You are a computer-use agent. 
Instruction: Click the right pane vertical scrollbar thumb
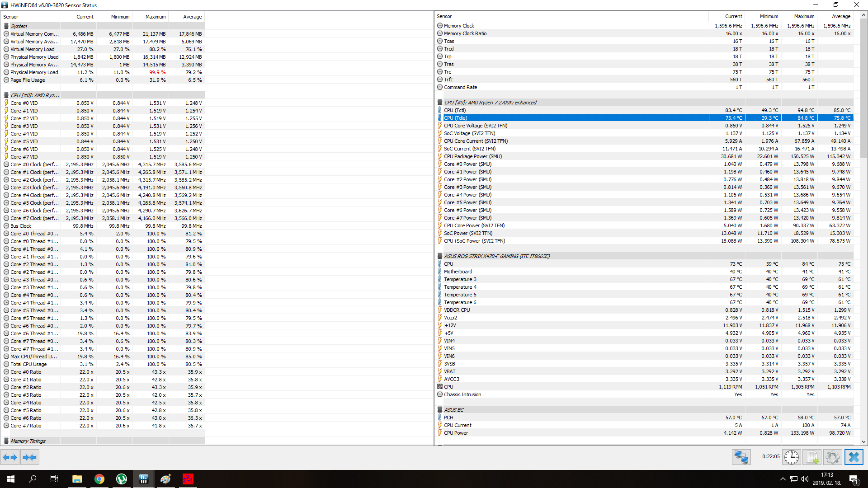(x=863, y=88)
